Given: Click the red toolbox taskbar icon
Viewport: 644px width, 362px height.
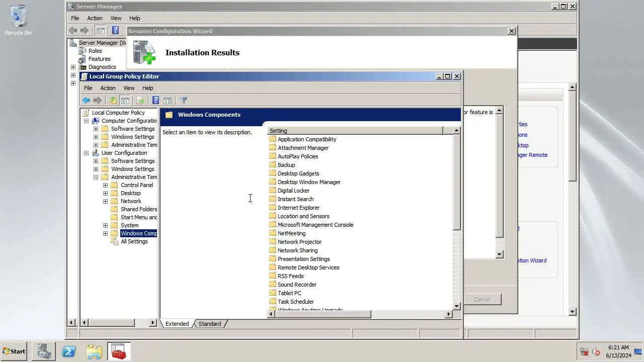Looking at the screenshot, I should coord(119,351).
